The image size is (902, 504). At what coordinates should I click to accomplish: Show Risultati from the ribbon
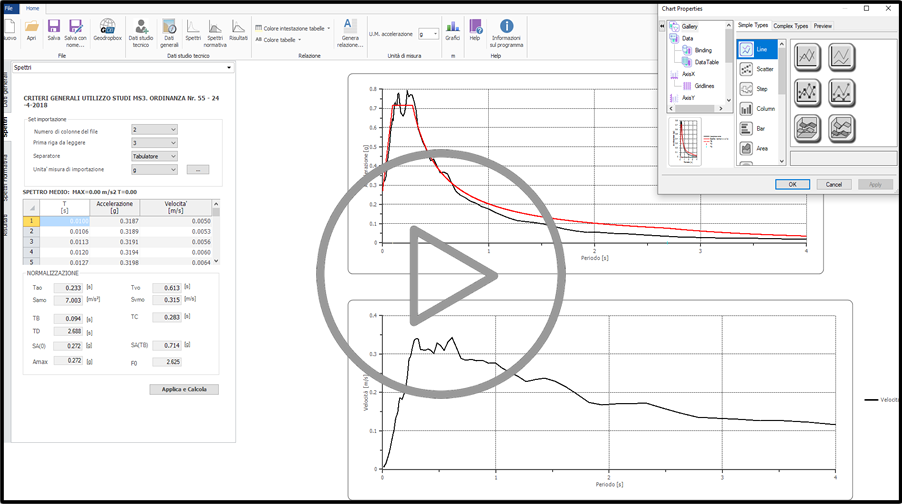coord(238,30)
